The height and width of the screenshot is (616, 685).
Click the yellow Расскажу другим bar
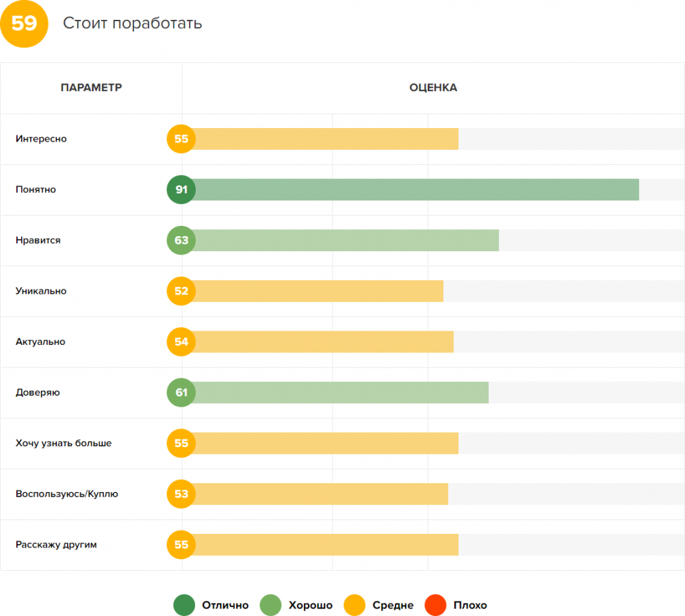point(325,544)
